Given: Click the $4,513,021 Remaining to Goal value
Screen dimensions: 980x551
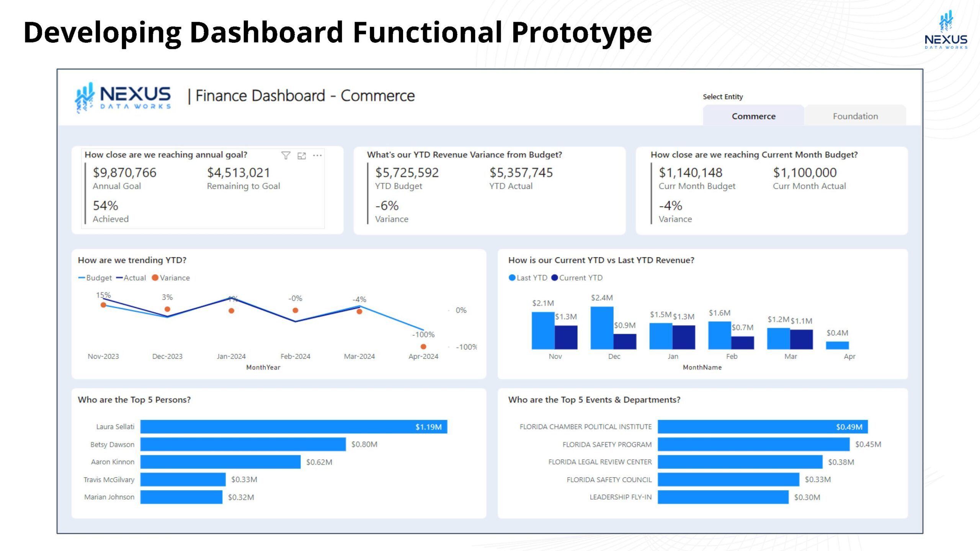Looking at the screenshot, I should [238, 173].
